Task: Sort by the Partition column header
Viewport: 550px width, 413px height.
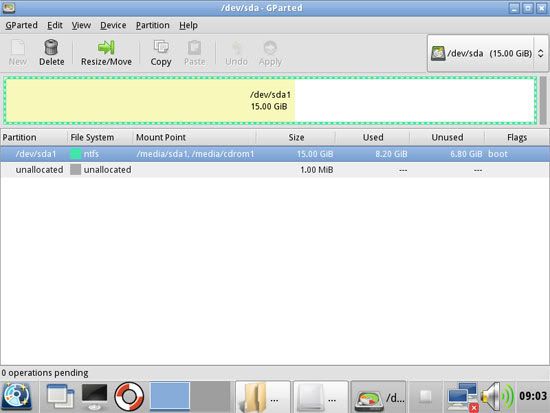Action: point(34,137)
